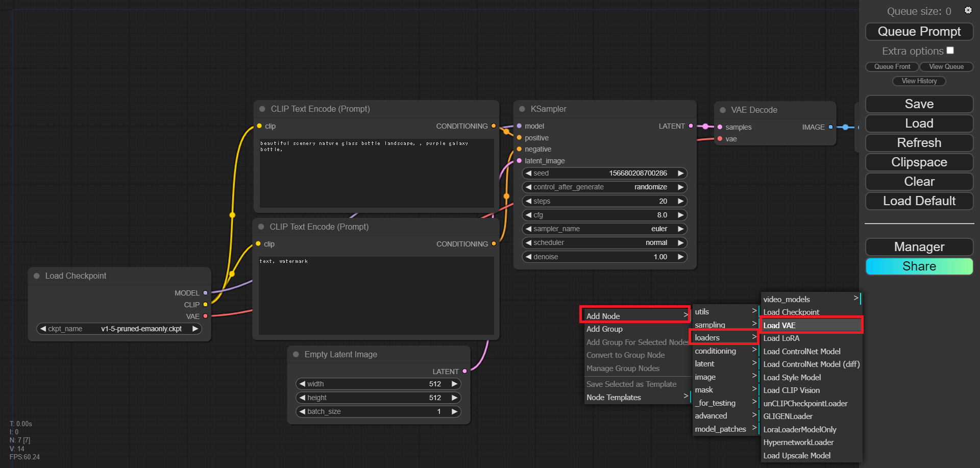Viewport: 980px width, 468px height.
Task: Open the Manager button
Action: 919,247
